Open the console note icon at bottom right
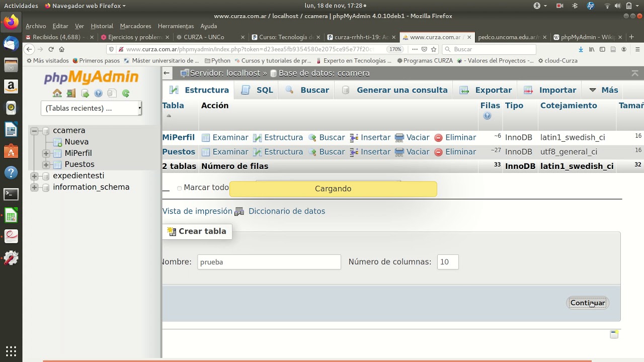Viewport: 644px width, 362px height. coord(614,334)
